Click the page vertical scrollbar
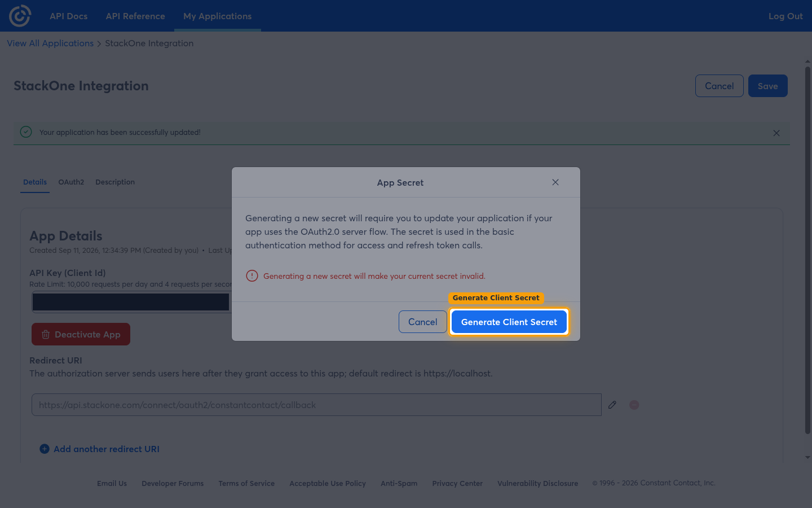Screen dimensions: 812x508 tap(807, 249)
